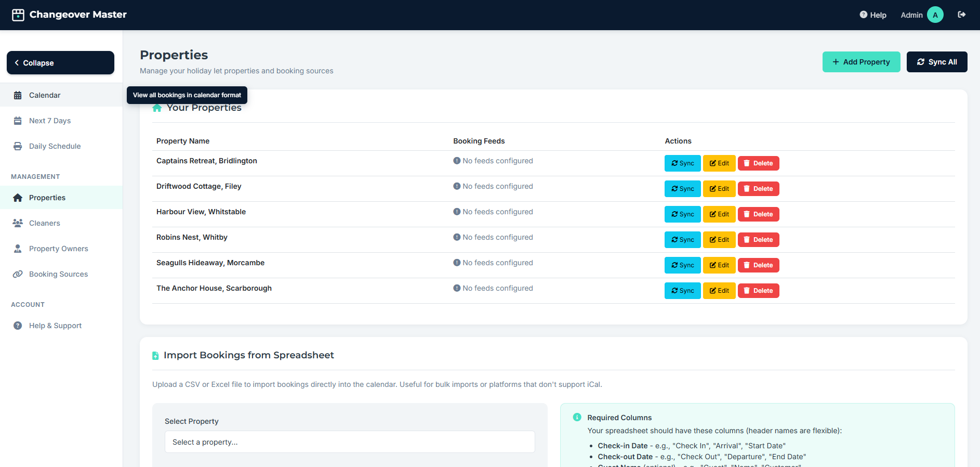Sync Captains Retreat, Bridlington property
The width and height of the screenshot is (980, 467).
coord(682,163)
